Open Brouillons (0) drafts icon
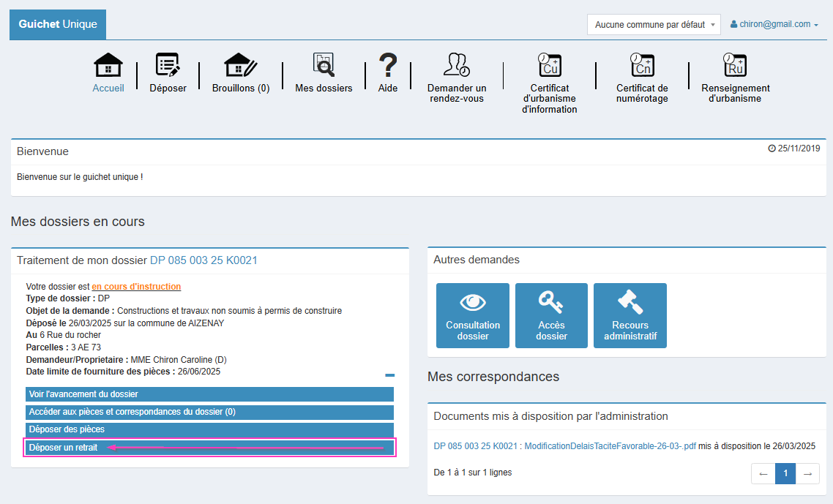 (x=240, y=67)
